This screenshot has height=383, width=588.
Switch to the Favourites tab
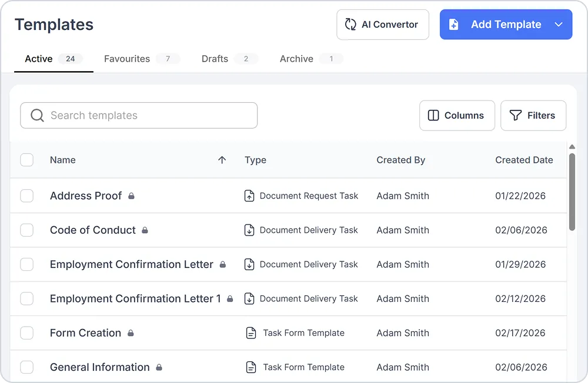[127, 59]
